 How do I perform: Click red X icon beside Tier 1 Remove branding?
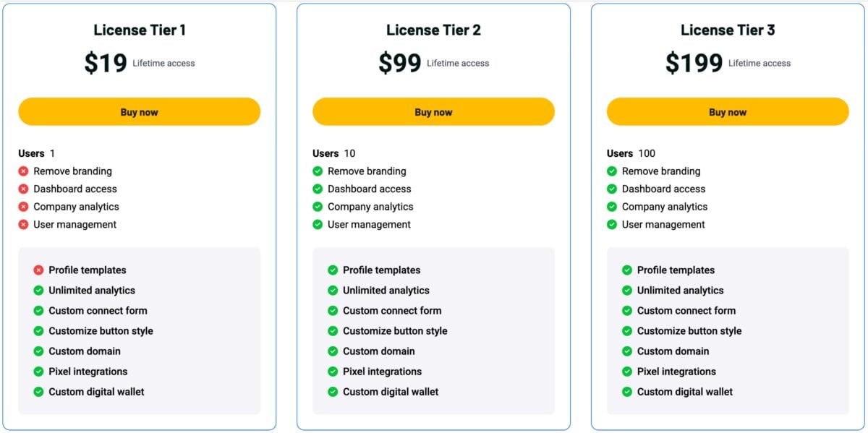coord(23,171)
